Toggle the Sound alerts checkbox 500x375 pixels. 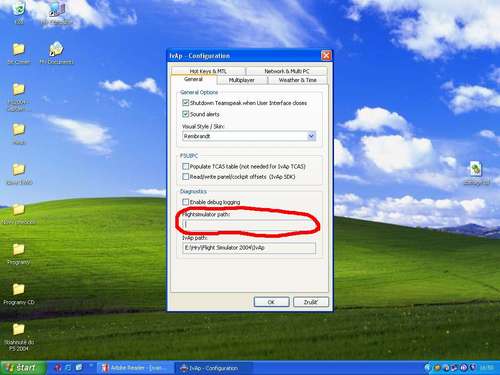[186, 114]
